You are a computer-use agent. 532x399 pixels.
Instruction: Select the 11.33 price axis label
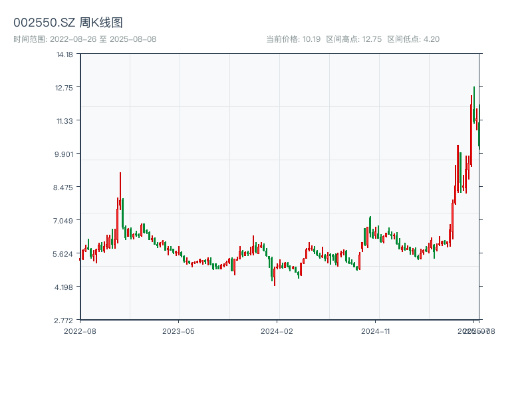click(65, 121)
